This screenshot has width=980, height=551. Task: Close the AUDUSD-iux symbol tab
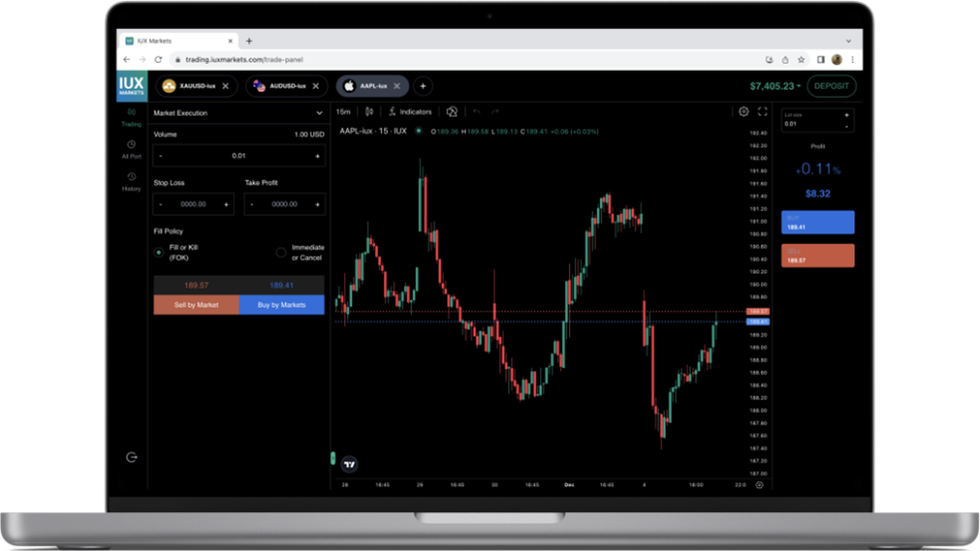click(x=316, y=87)
